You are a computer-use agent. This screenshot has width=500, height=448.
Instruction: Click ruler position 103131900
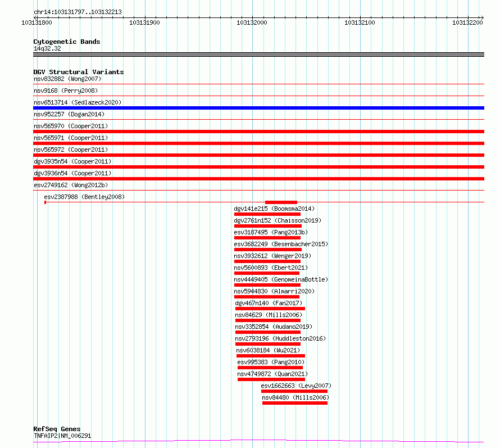coord(144,22)
